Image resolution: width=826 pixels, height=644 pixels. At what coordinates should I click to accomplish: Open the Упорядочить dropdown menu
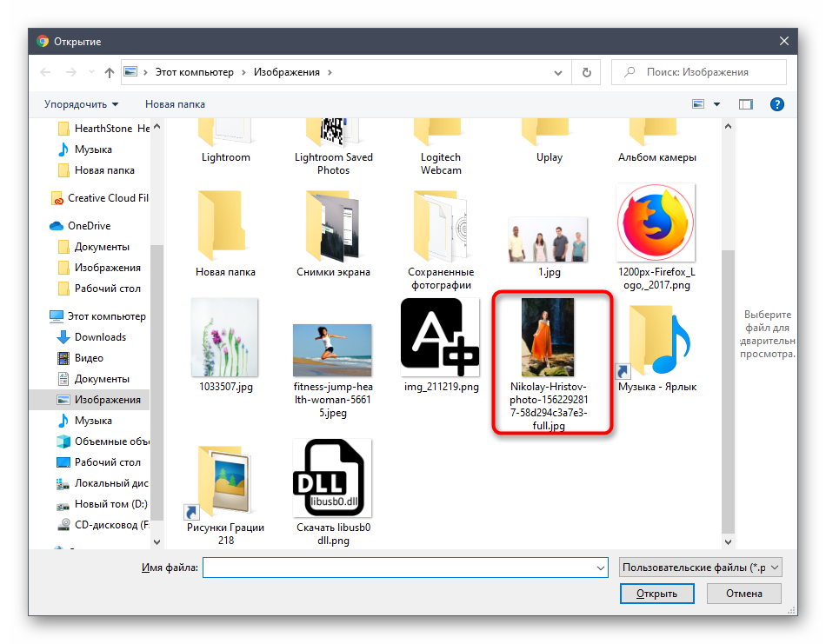pyautogui.click(x=81, y=104)
